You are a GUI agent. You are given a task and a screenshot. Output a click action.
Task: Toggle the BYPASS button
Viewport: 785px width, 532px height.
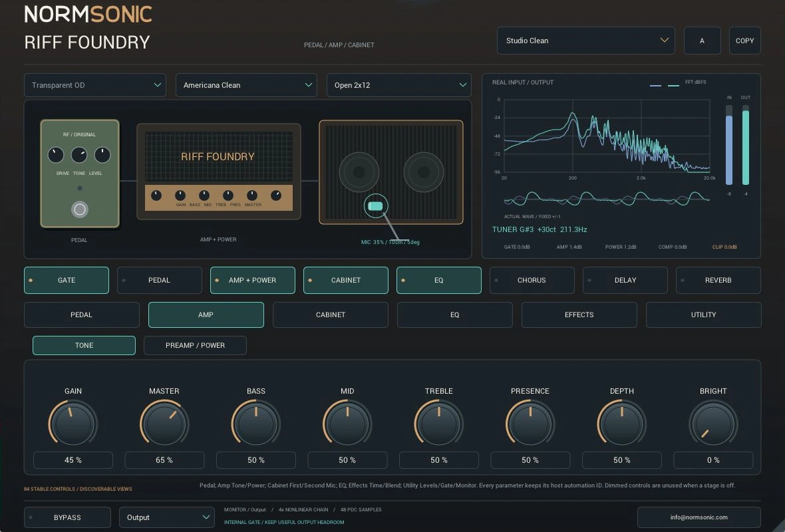[67, 517]
